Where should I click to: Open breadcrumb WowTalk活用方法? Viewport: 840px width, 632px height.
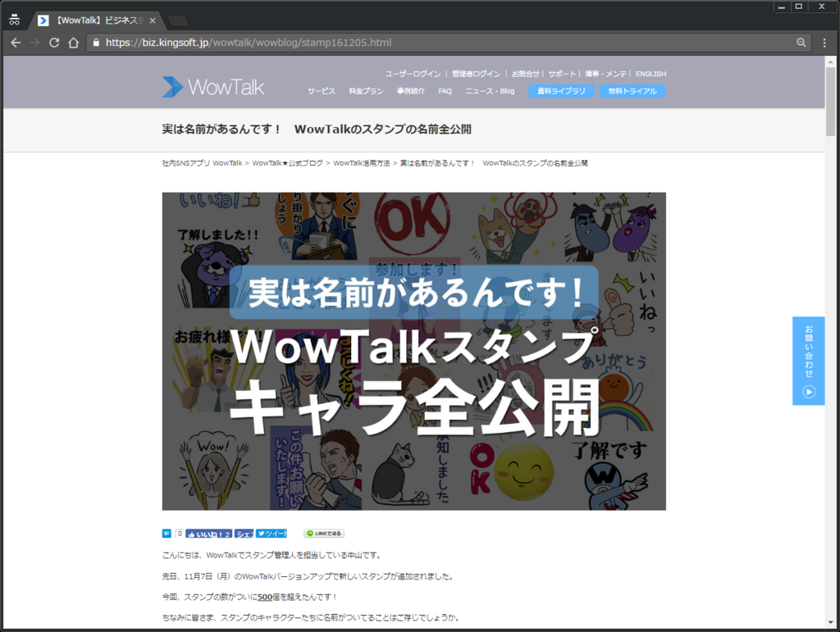coord(362,163)
